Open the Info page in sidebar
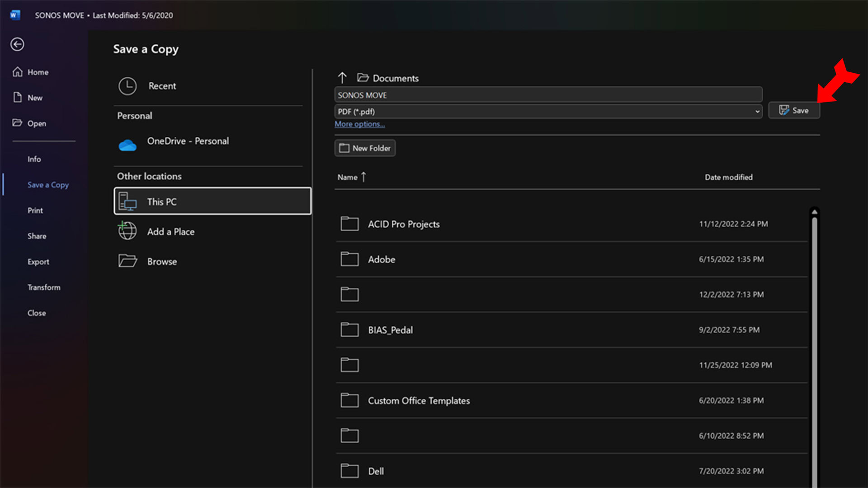The height and width of the screenshot is (488, 868). tap(34, 159)
